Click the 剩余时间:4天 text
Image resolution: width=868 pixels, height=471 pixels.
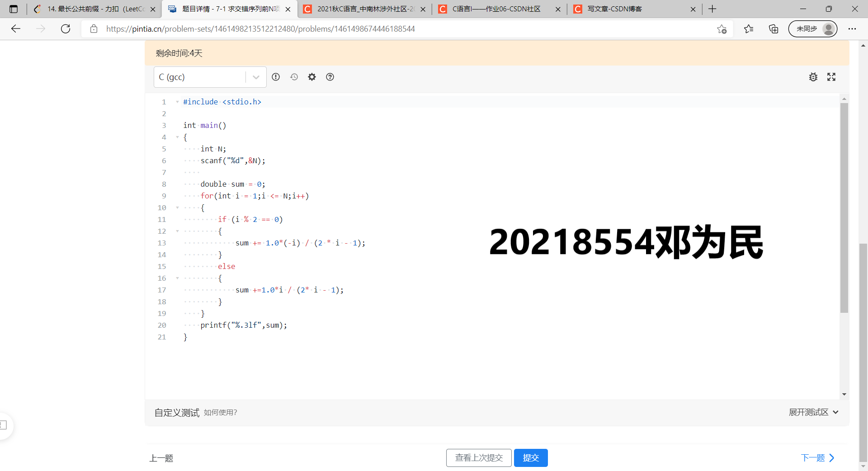pos(179,53)
